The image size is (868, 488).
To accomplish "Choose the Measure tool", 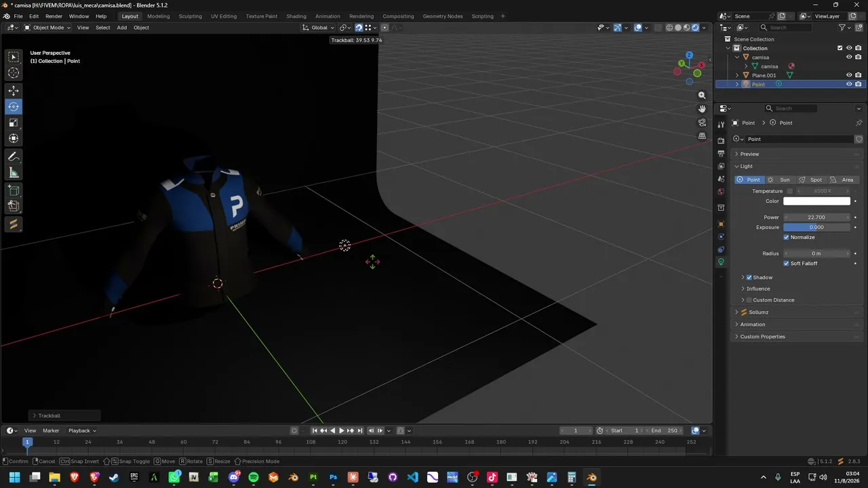I will coord(14,173).
